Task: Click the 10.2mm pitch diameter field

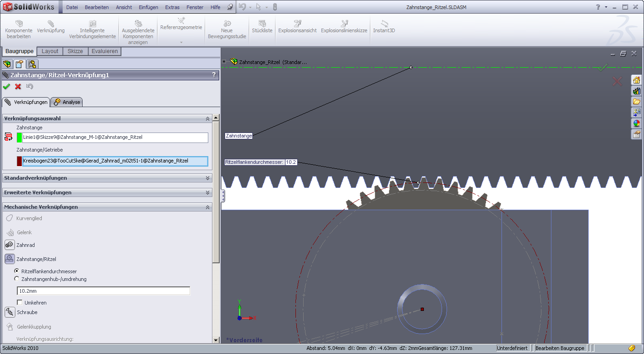Action: (103, 291)
